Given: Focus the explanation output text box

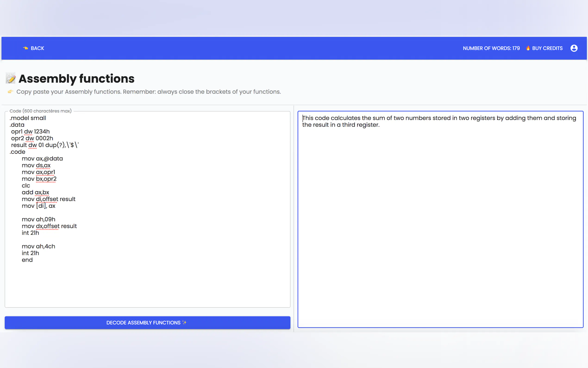Looking at the screenshot, I should click(x=440, y=219).
